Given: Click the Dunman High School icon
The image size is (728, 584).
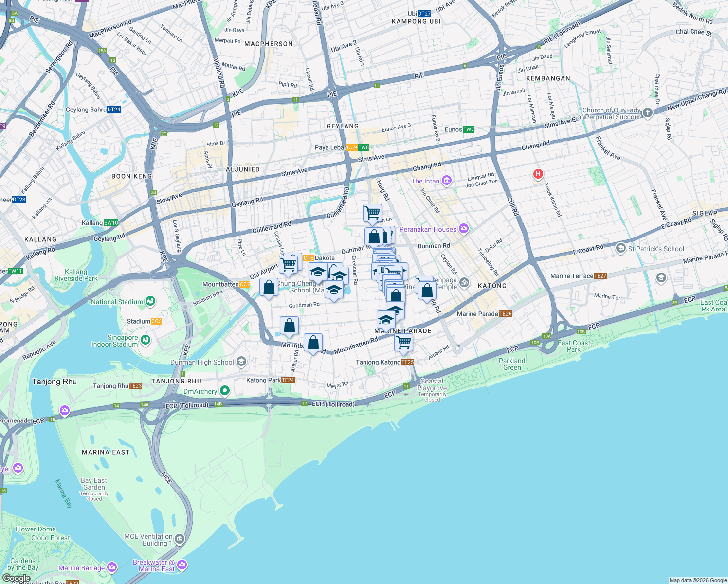Looking at the screenshot, I should 241,362.
